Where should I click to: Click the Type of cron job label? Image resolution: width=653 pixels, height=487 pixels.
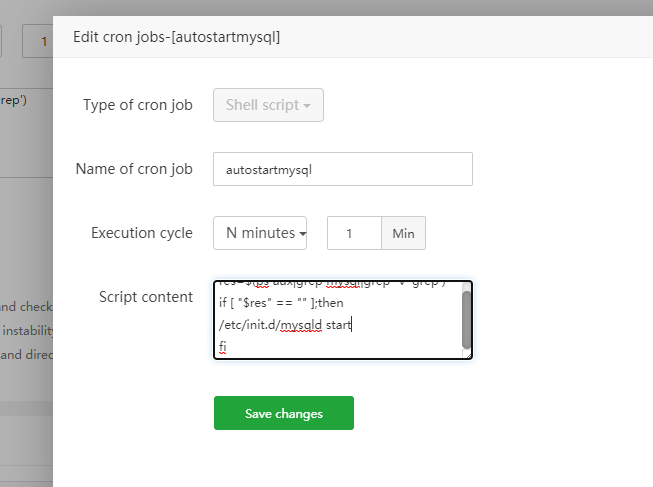coord(138,105)
